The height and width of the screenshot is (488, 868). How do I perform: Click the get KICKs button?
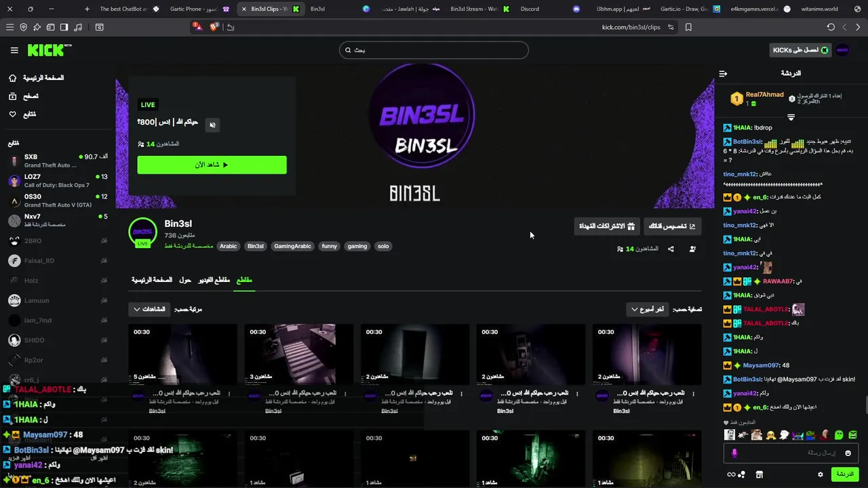pos(800,50)
